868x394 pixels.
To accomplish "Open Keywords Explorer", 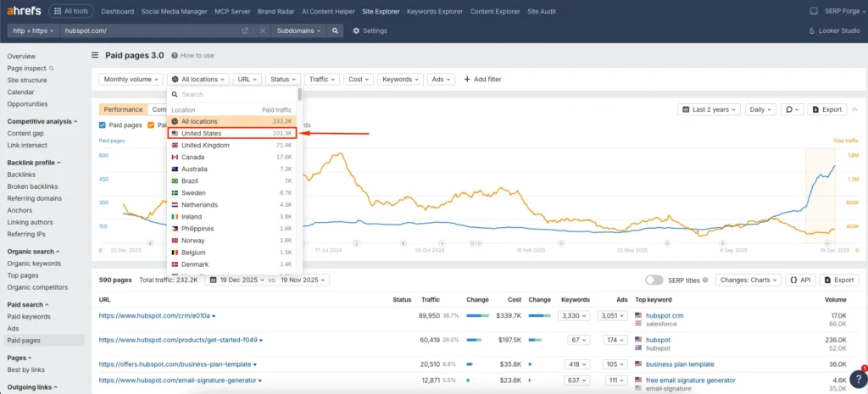I will pyautogui.click(x=436, y=11).
